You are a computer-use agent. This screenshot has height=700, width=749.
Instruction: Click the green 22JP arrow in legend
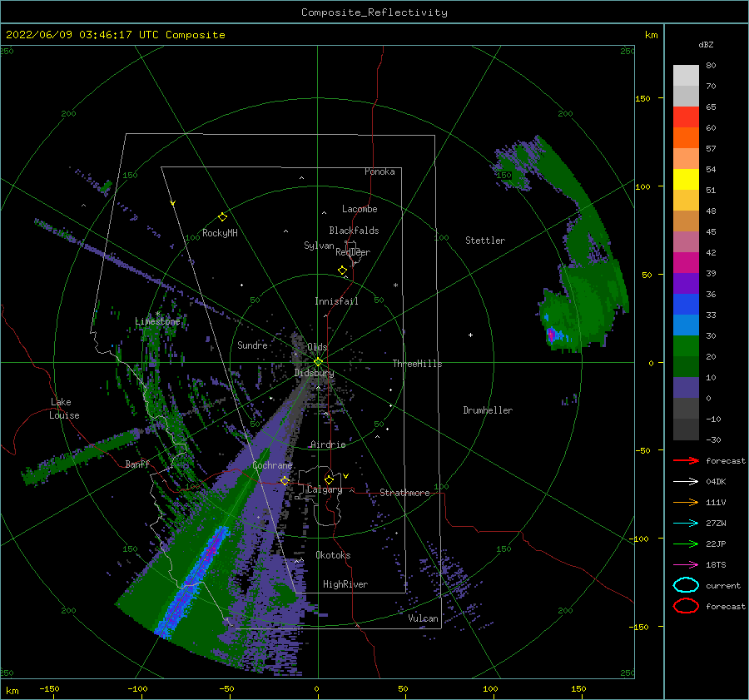[686, 544]
